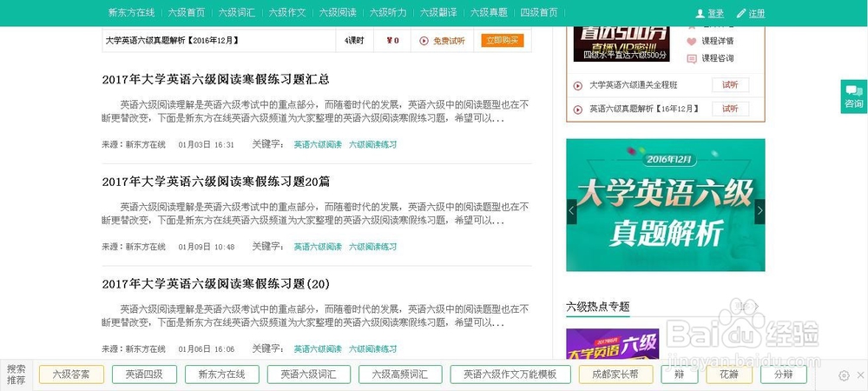Click 六级答案 search suggestion
The image size is (868, 391).
(x=71, y=374)
